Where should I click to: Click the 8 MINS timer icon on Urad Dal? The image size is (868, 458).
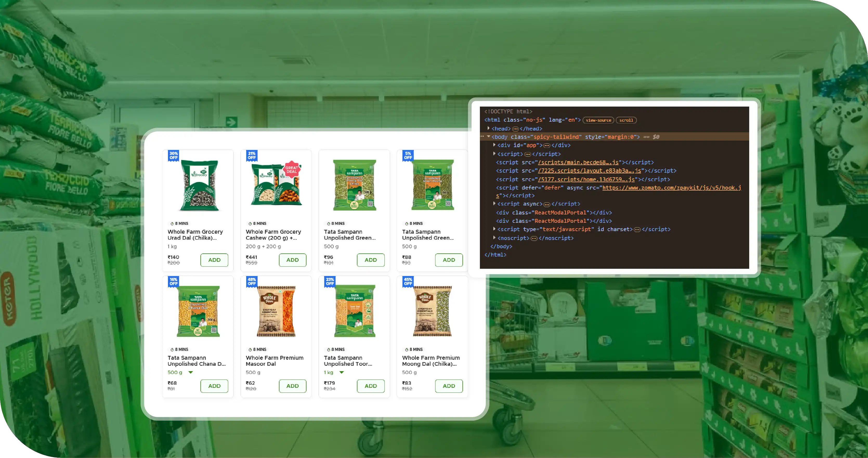(x=172, y=224)
